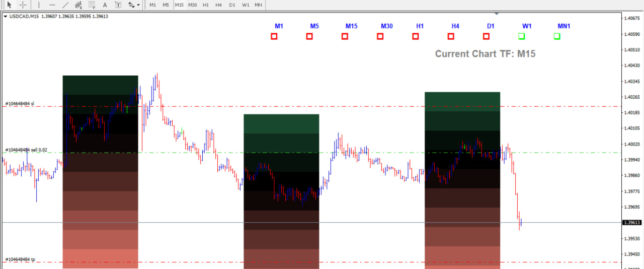The image size is (644, 269).
Task: Select the Fibonacci retracement tool
Action: tap(91, 5)
